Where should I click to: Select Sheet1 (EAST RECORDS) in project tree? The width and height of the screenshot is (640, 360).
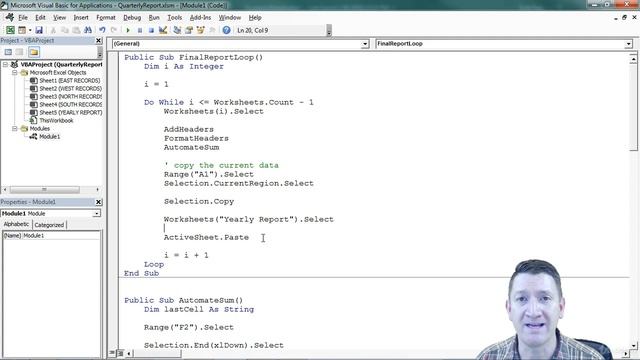point(70,80)
